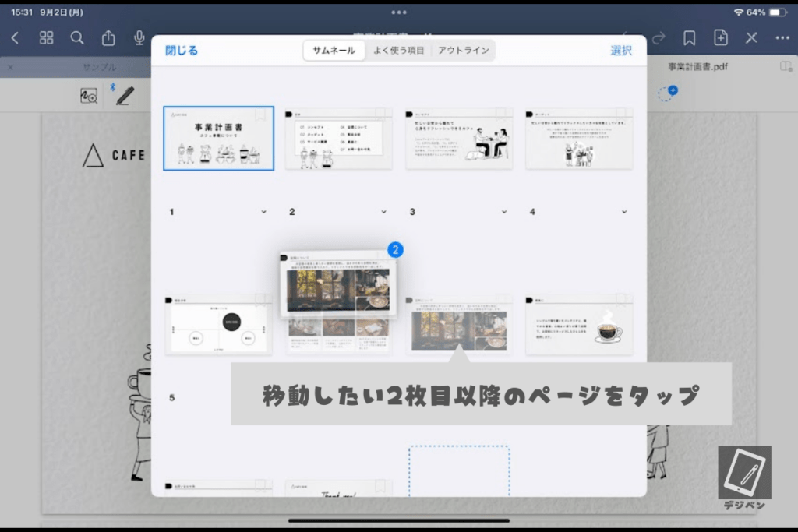798x532 pixels.
Task: Switch to アウトライン tab
Action: (463, 51)
